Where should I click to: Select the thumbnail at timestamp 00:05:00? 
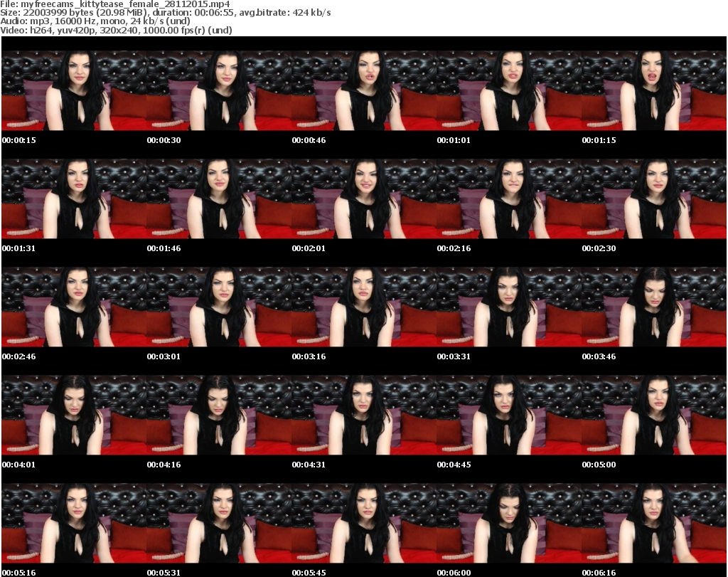653,415
